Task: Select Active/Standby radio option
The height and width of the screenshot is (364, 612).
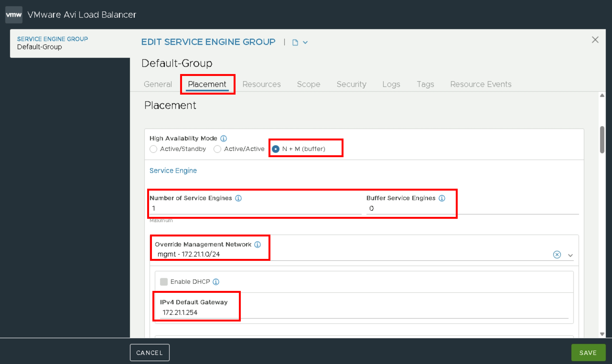Action: (153, 149)
